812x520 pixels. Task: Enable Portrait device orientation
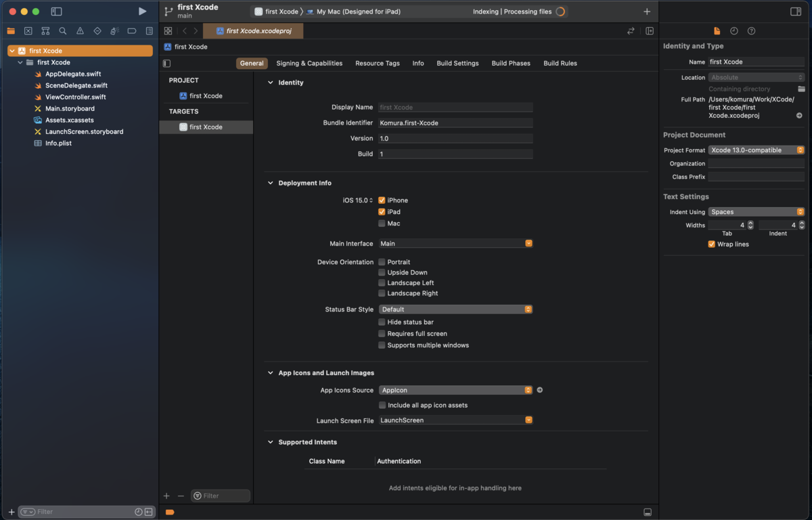(382, 262)
